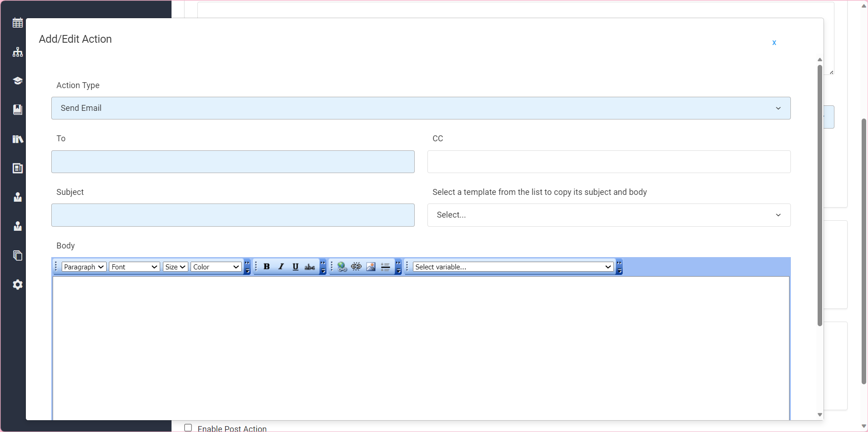
Task: Open the text Color picker dropdown
Action: pos(216,267)
